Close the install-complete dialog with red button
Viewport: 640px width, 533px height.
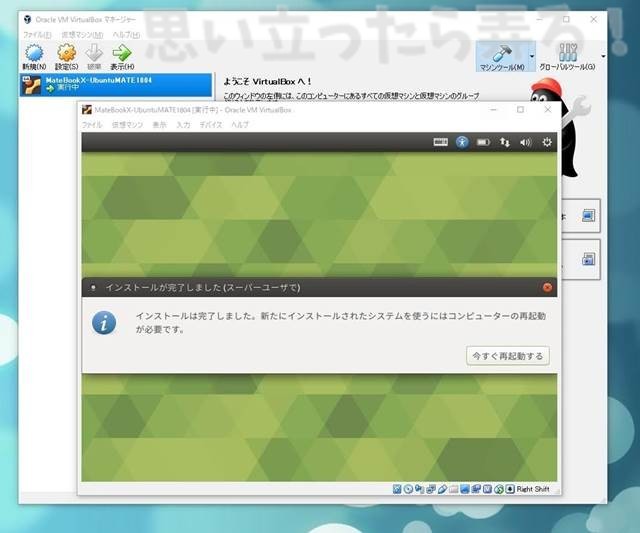point(547,288)
